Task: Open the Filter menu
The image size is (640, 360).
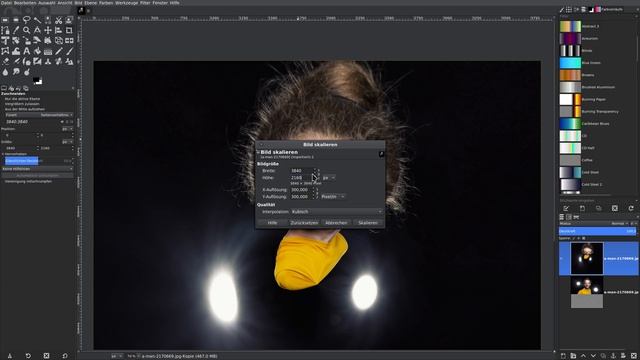Action: coord(145,2)
